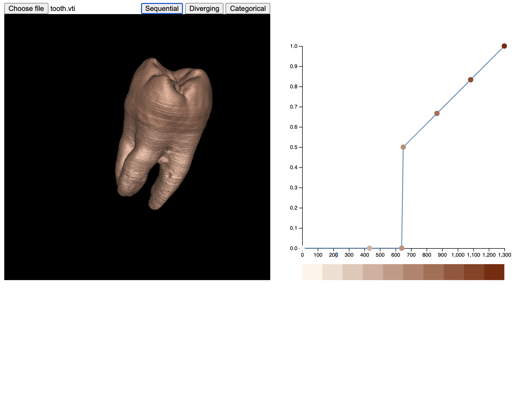Click the lightest cream color swatch
The image size is (532, 399).
[312, 272]
